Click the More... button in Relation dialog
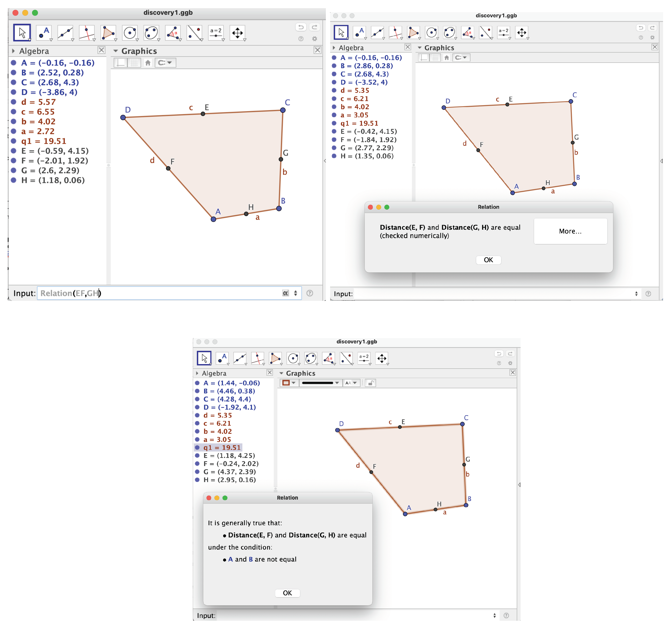 pos(570,231)
